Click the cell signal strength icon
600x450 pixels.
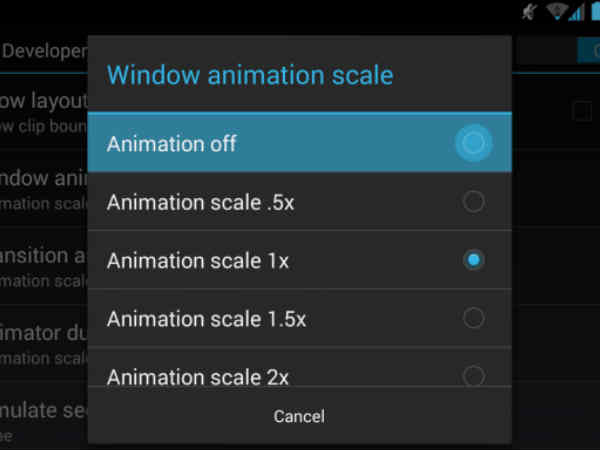tap(577, 11)
